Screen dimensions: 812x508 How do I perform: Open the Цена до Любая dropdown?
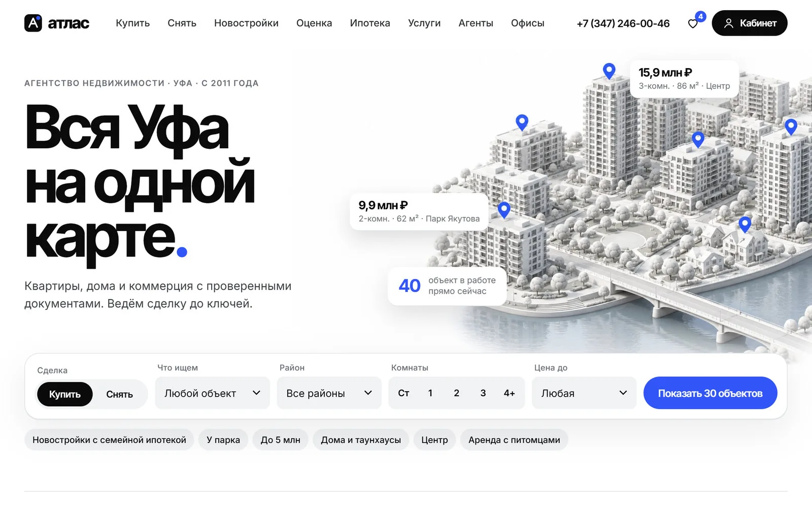(584, 393)
